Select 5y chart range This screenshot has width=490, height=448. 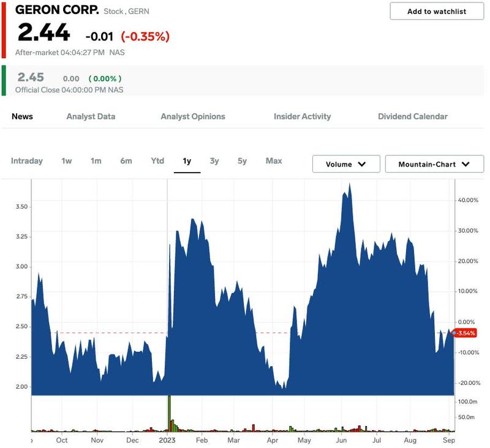click(x=242, y=161)
